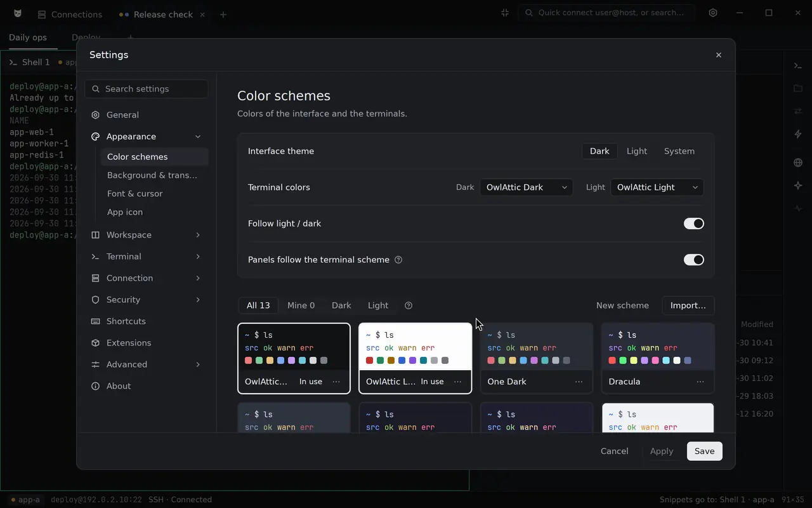Screen dimensions: 812x508
Task: Open the Dark terminal colors dropdown OwlAttic Dark
Action: coord(527,187)
